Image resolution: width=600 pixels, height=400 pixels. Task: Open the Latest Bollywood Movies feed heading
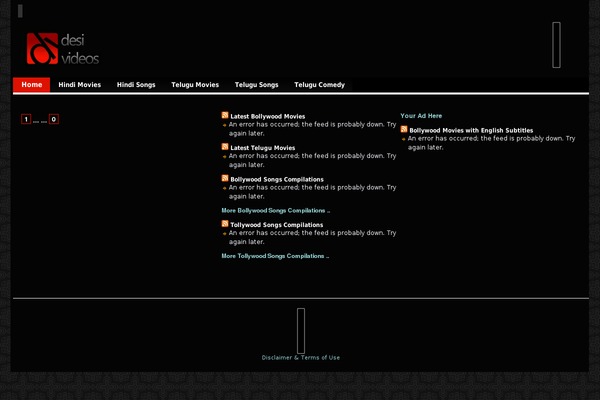point(267,116)
